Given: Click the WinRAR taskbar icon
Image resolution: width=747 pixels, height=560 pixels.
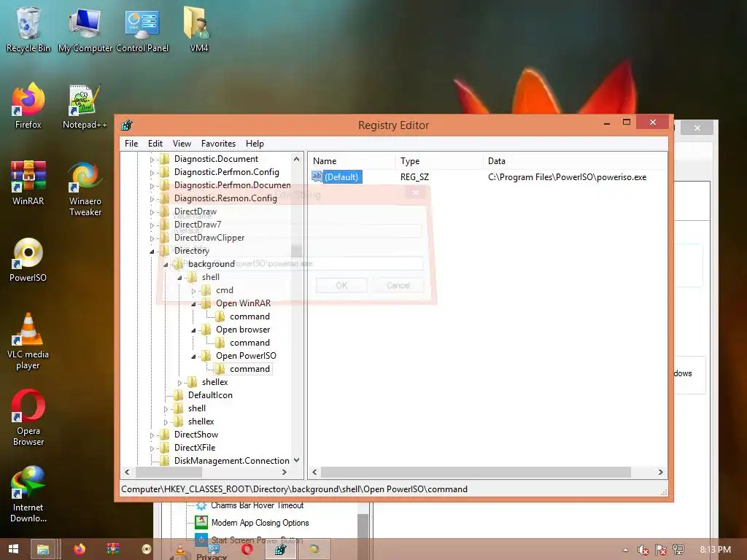Looking at the screenshot, I should [x=113, y=549].
